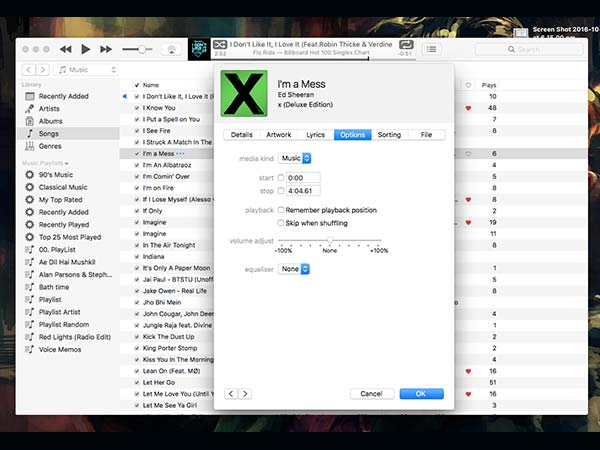This screenshot has height=450, width=600.
Task: Uncheck the I See Fire song checkbox
Action: click(x=137, y=131)
